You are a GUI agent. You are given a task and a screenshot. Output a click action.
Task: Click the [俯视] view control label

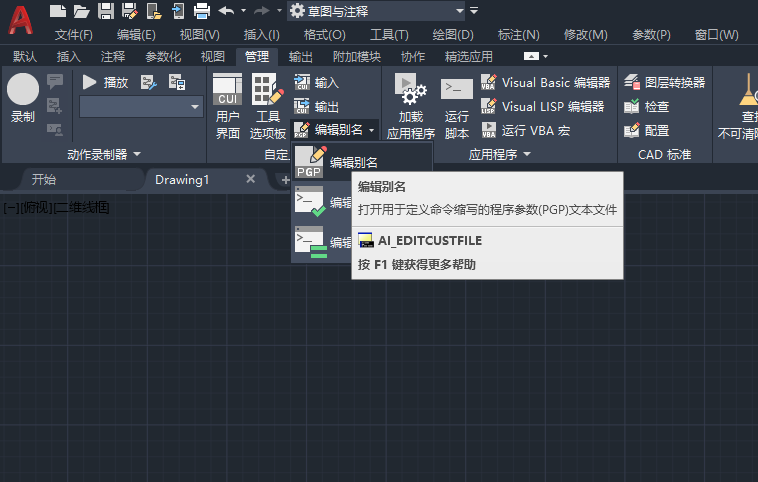tap(36, 208)
